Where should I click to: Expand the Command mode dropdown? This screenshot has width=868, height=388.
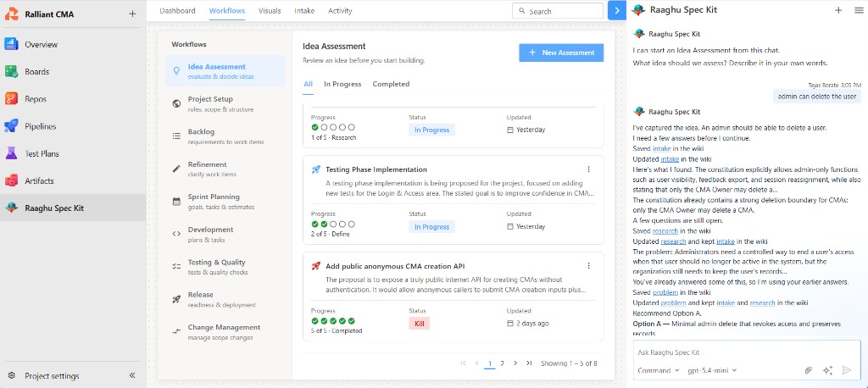click(x=659, y=370)
